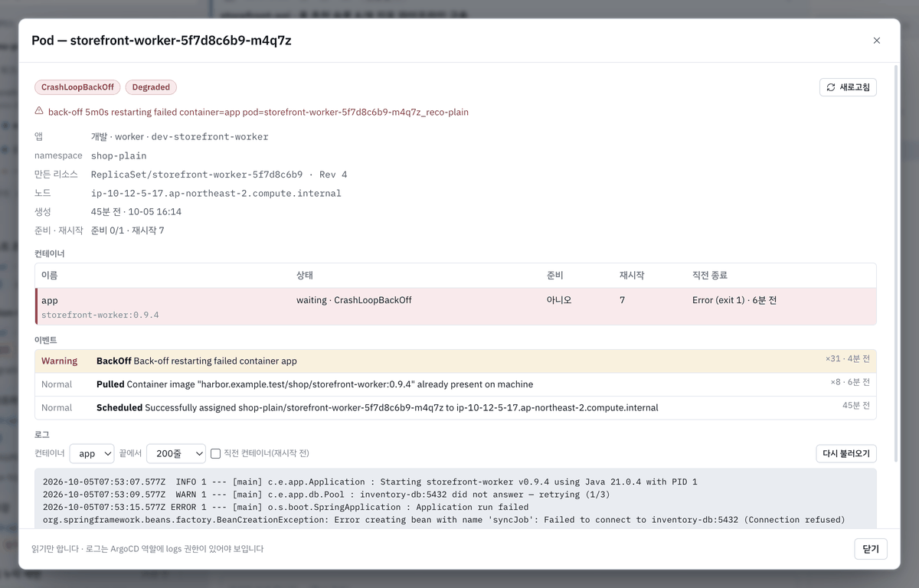Refresh the pod with the 새로고침 button

(x=848, y=87)
